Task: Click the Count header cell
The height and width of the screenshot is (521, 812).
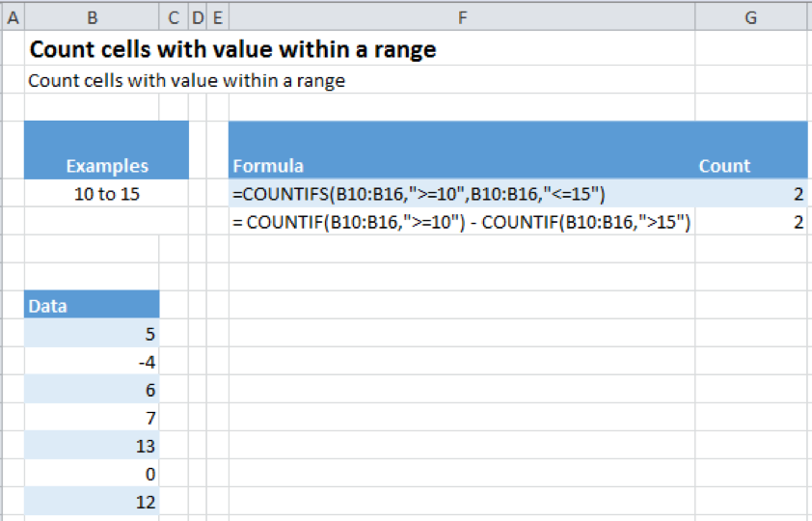Action: 751,151
